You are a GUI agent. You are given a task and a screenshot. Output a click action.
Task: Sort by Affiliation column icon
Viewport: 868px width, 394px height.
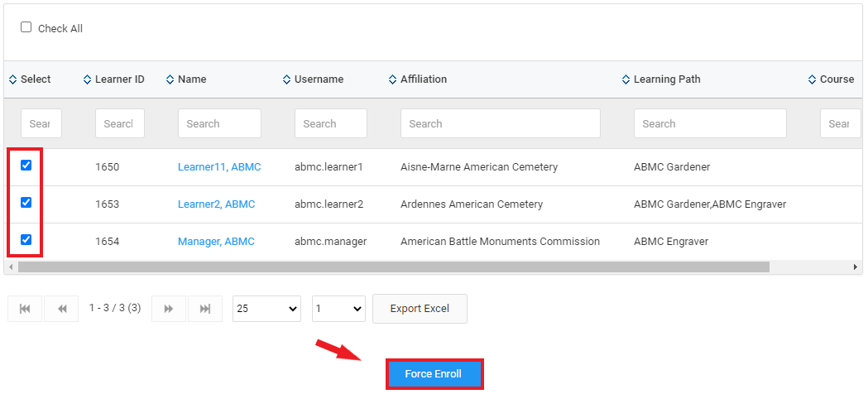[393, 79]
